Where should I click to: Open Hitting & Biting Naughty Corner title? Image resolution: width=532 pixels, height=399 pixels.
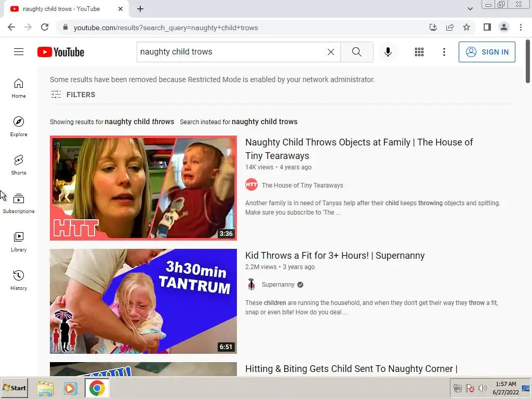click(x=351, y=369)
